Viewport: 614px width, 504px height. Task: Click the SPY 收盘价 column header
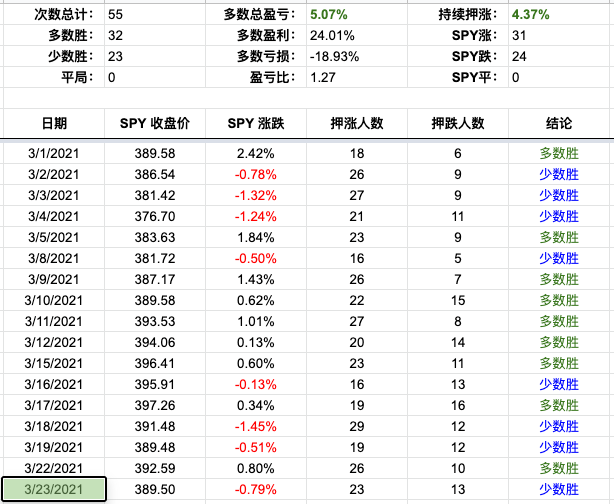click(154, 123)
